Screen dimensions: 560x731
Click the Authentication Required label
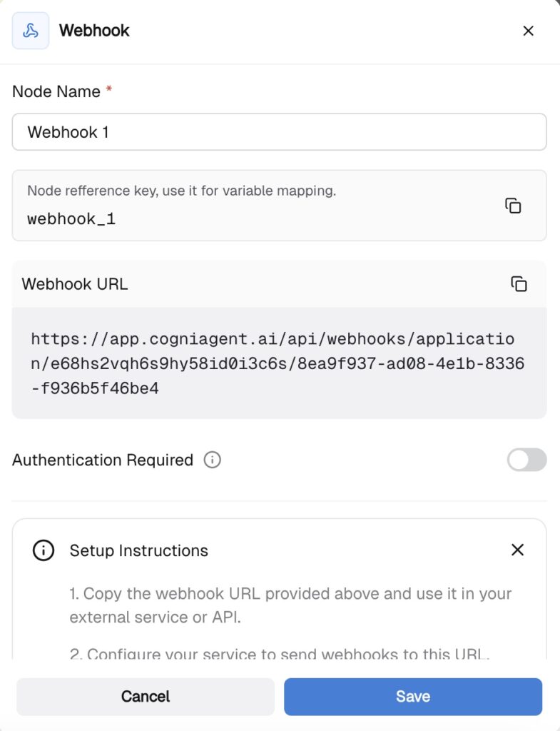(103, 460)
